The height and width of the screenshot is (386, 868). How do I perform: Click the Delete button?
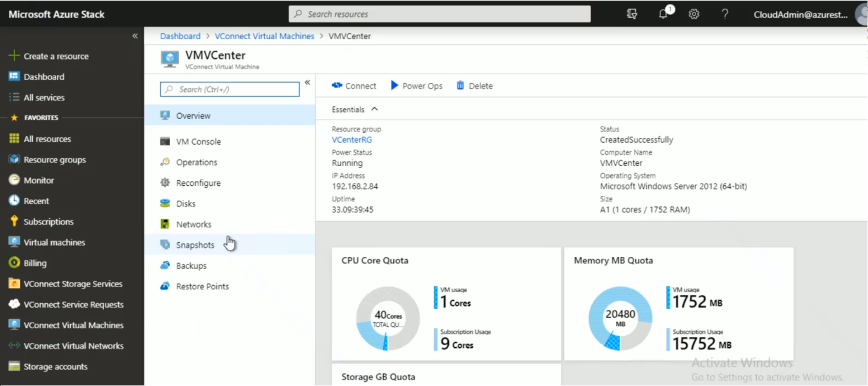tap(475, 85)
